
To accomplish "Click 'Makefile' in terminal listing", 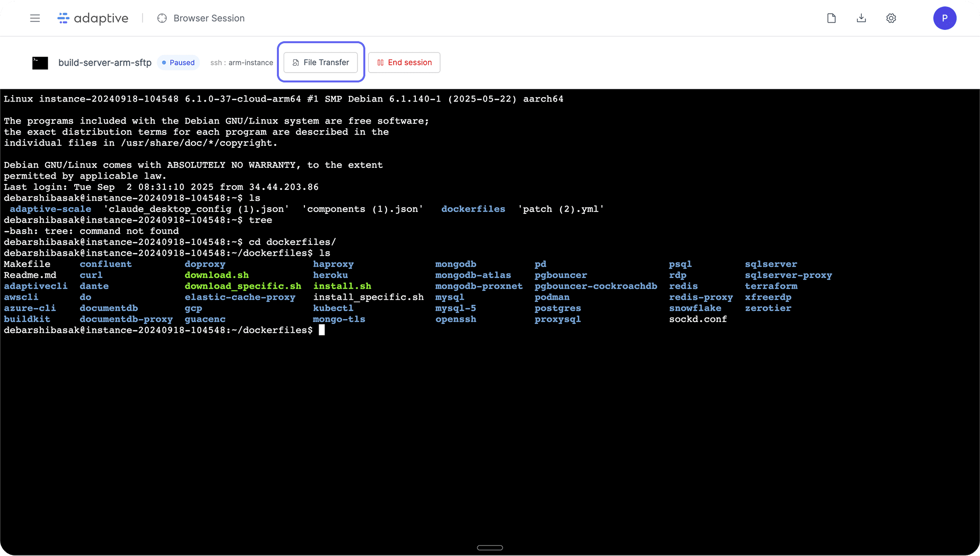I will 27,264.
